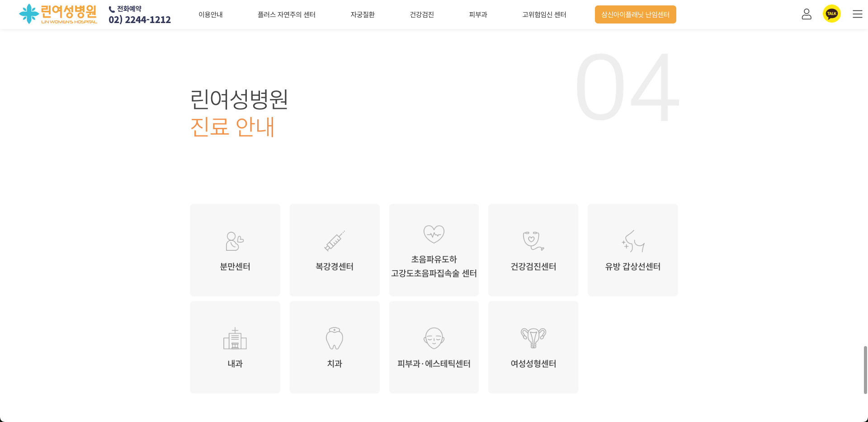Click the page vertical scrollbar thumb
This screenshot has width=868, height=422.
coord(865,370)
